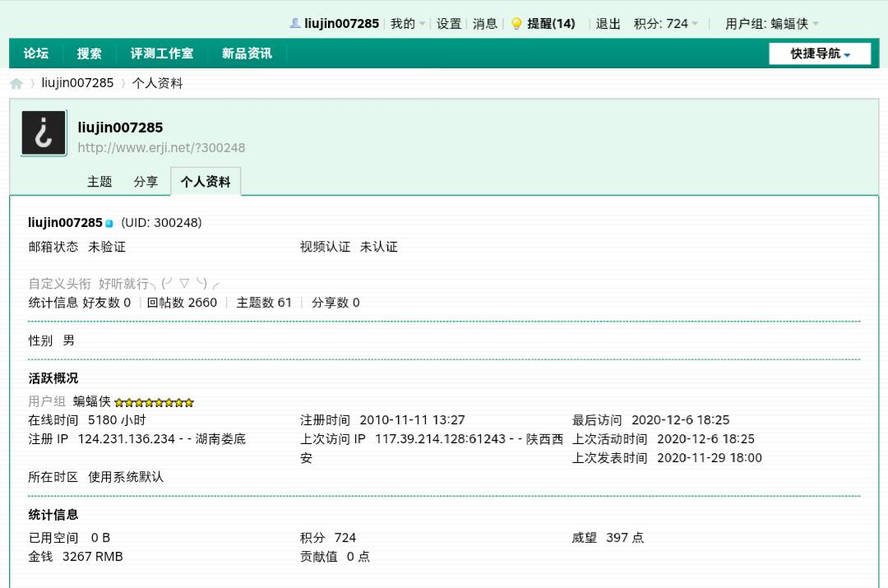Click the hook avatar image
The width and height of the screenshot is (888, 588).
(44, 133)
